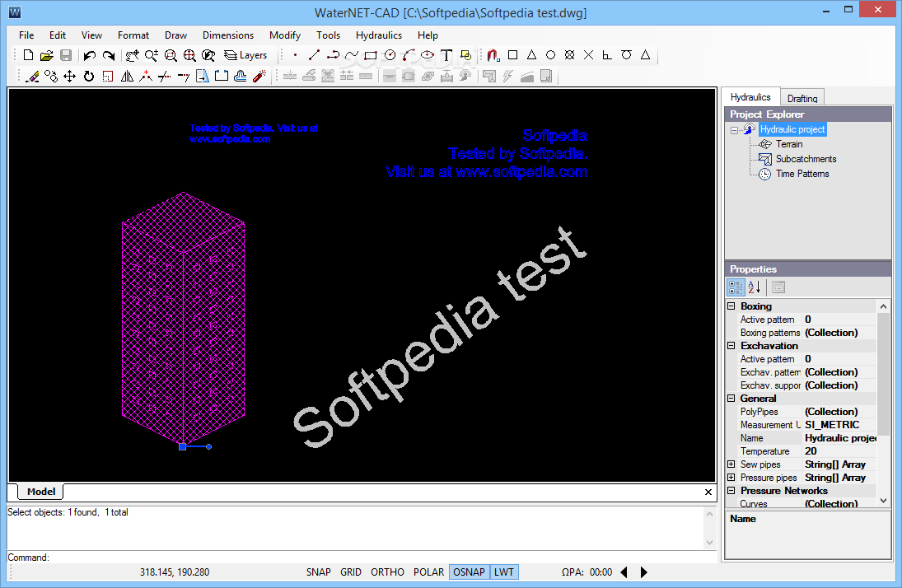Open the Dimensions menu
This screenshot has height=588, width=902.
click(x=228, y=35)
